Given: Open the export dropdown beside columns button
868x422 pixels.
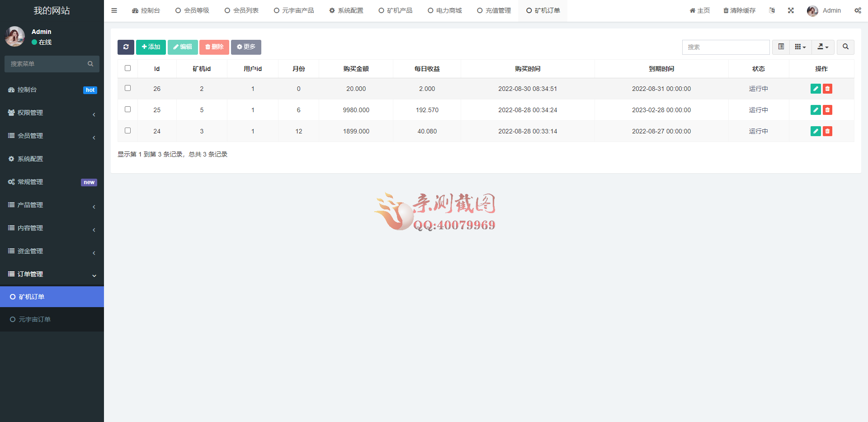Looking at the screenshot, I should [823, 47].
